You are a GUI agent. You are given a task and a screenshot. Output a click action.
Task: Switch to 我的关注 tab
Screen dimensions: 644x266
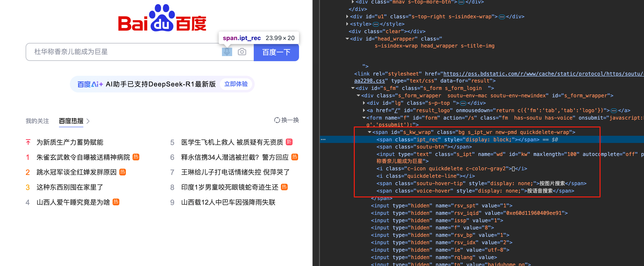(37, 121)
